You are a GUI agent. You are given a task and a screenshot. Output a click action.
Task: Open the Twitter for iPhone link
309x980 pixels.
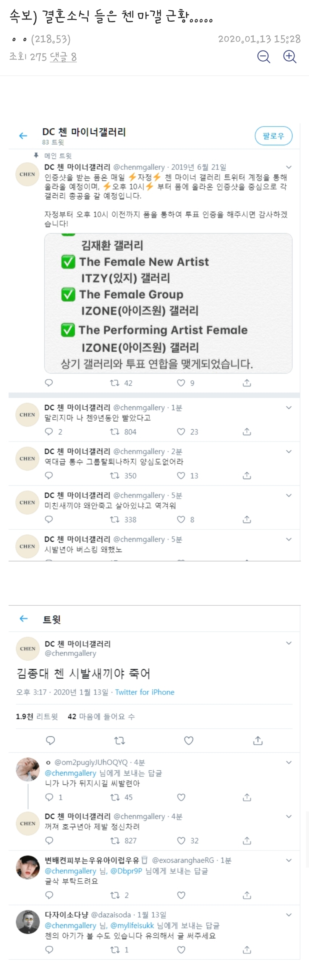click(145, 692)
